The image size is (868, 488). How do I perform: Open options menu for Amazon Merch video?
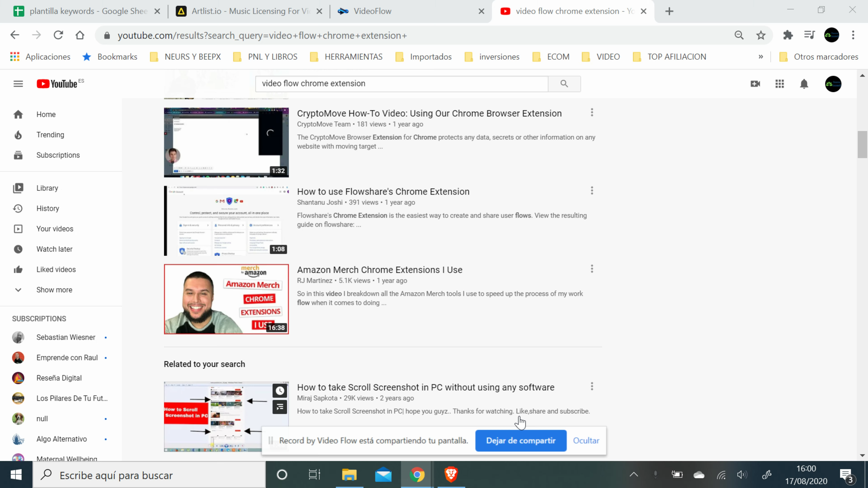click(592, 269)
